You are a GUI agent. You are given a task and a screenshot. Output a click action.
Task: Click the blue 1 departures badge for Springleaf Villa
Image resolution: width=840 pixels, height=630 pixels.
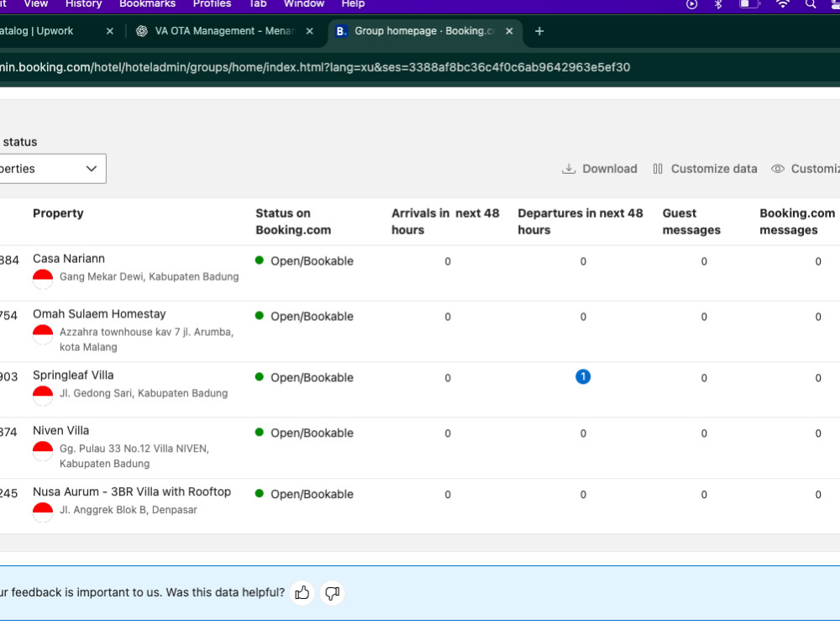click(x=583, y=376)
